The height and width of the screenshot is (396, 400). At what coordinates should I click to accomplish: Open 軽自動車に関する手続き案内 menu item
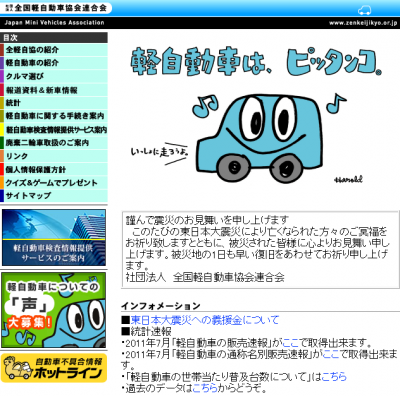54,116
